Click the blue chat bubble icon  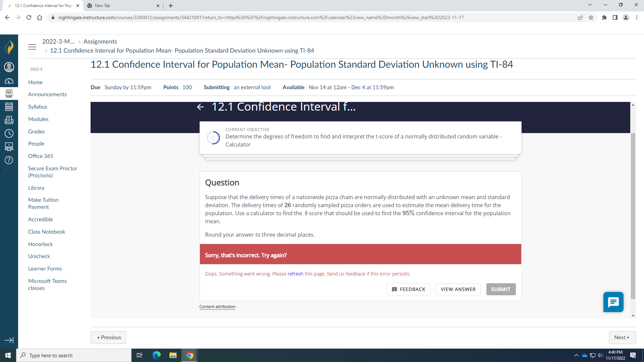point(613,302)
